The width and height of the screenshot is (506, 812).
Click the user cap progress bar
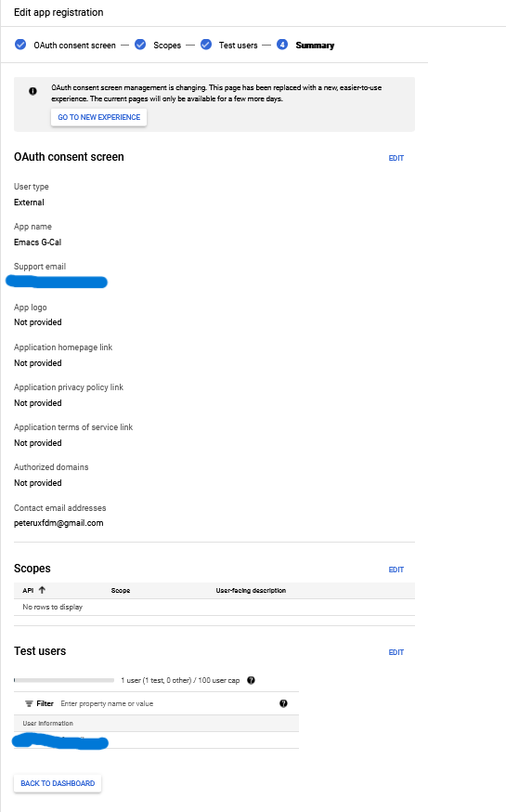point(64,680)
